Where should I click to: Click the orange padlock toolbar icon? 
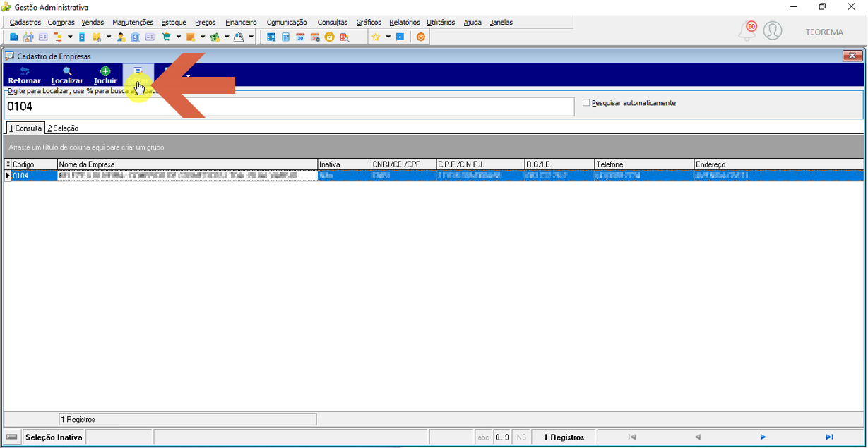(x=330, y=37)
